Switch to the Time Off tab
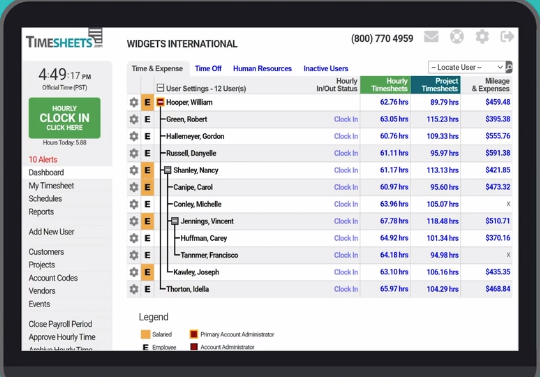This screenshot has height=378, width=540. coord(208,69)
